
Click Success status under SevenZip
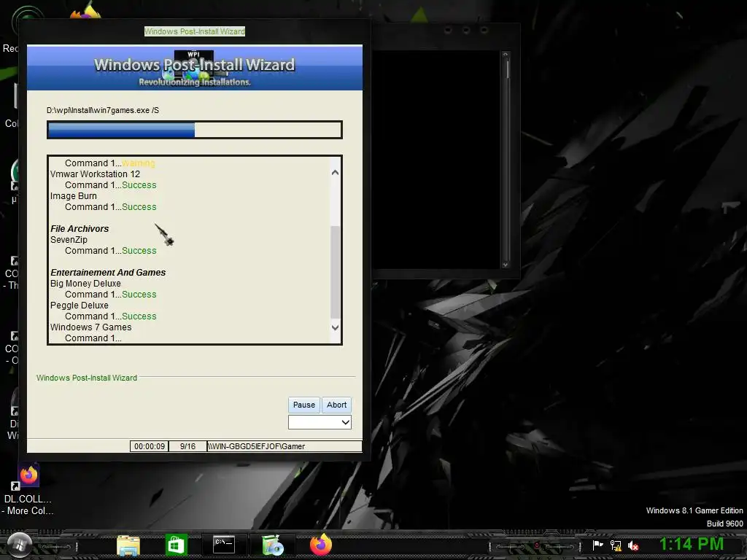[x=139, y=251]
